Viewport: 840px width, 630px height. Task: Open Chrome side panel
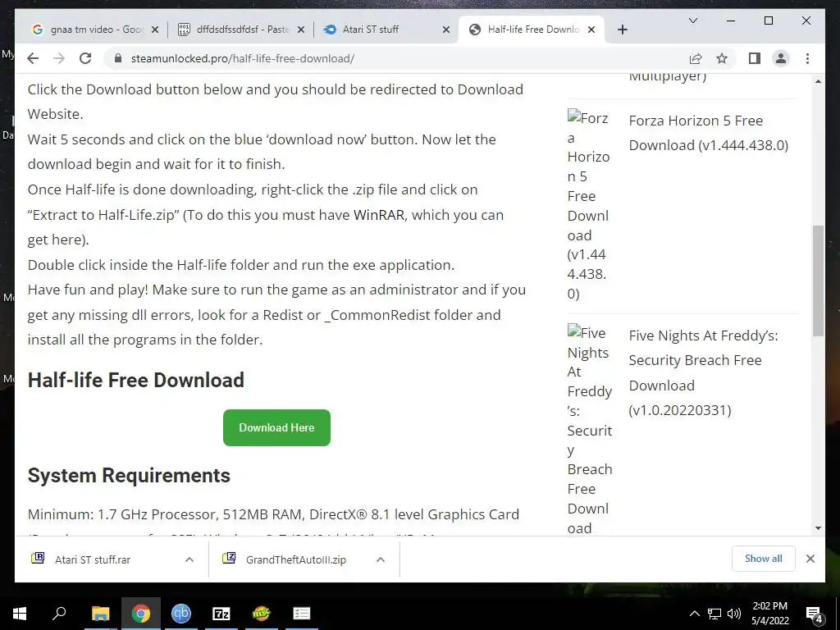[755, 58]
